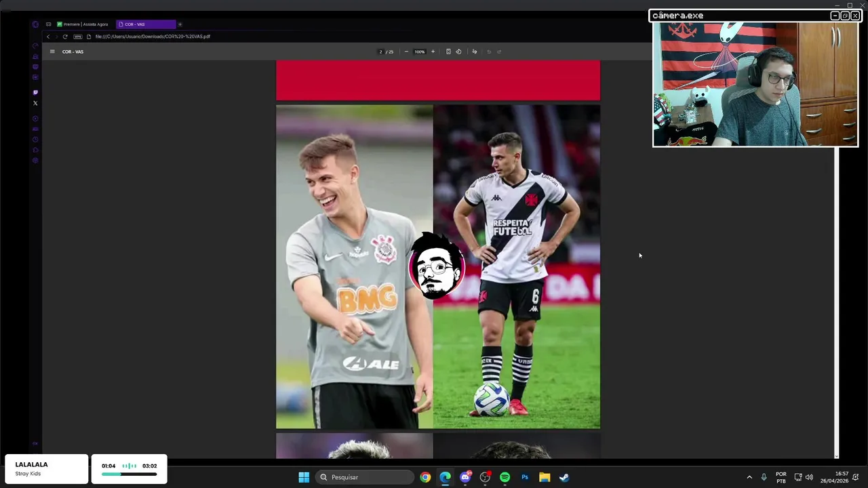This screenshot has width=868, height=488.
Task: Open a new browser tab
Action: tap(180, 24)
